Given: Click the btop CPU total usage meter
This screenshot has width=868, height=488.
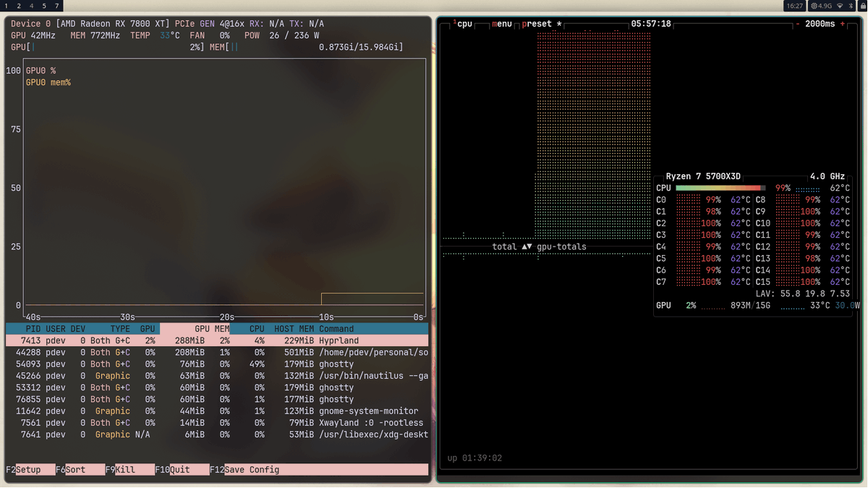Looking at the screenshot, I should [x=720, y=188].
